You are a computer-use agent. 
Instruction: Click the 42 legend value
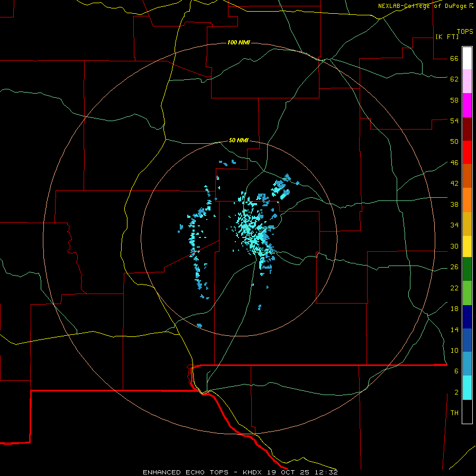pyautogui.click(x=454, y=184)
